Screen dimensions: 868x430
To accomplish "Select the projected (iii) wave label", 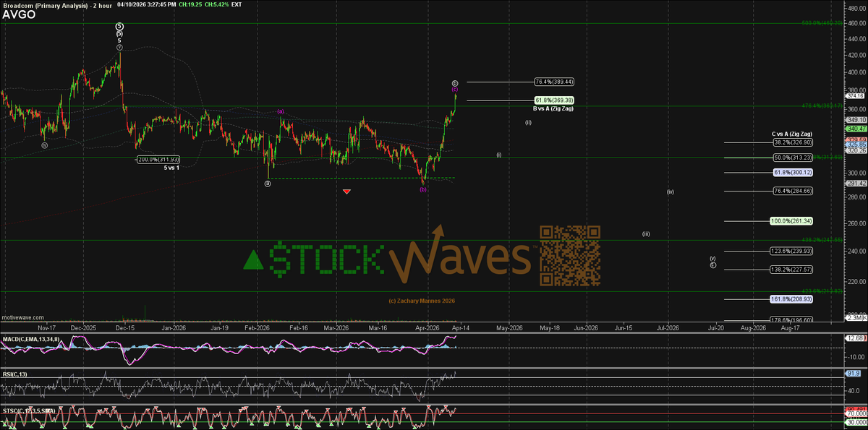I will (x=645, y=233).
